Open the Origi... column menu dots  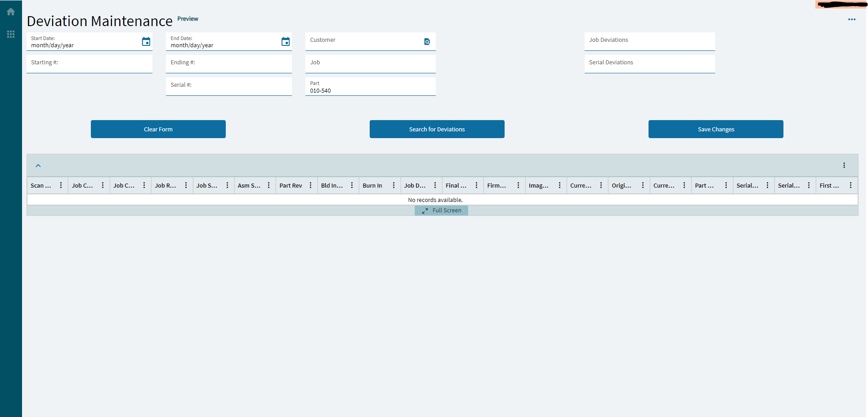(643, 185)
